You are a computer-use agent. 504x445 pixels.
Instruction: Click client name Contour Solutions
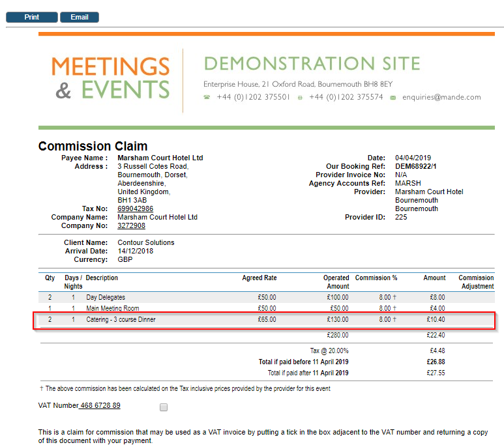(146, 242)
